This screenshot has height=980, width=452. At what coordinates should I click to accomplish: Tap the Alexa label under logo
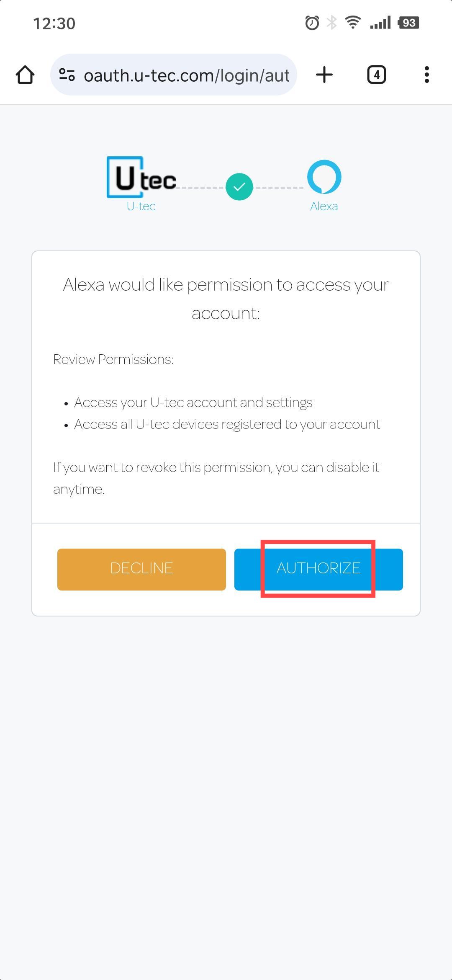(x=324, y=206)
